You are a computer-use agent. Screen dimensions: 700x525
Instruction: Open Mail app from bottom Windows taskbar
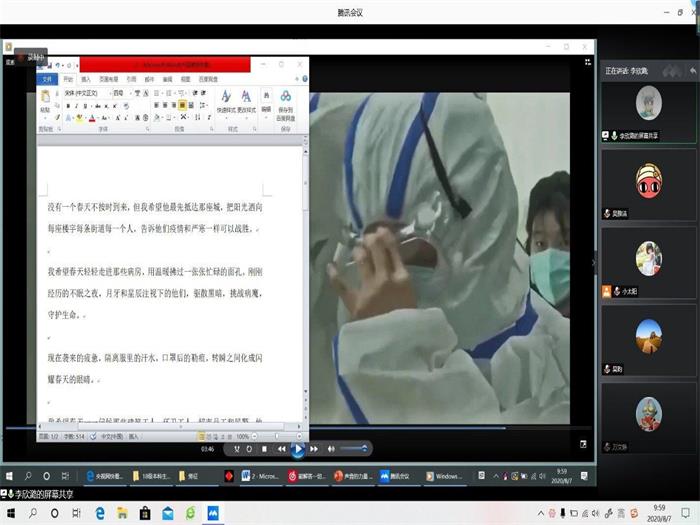(x=168, y=513)
